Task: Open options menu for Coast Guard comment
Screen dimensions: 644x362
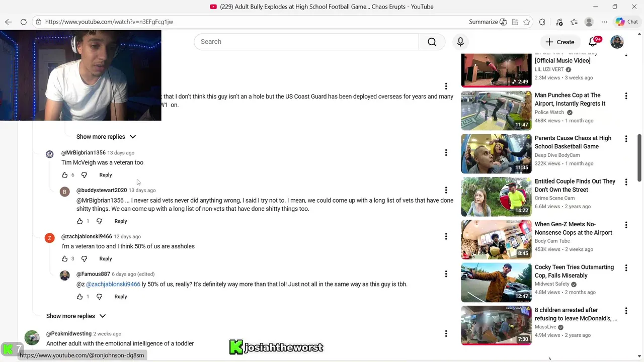Action: click(x=446, y=86)
